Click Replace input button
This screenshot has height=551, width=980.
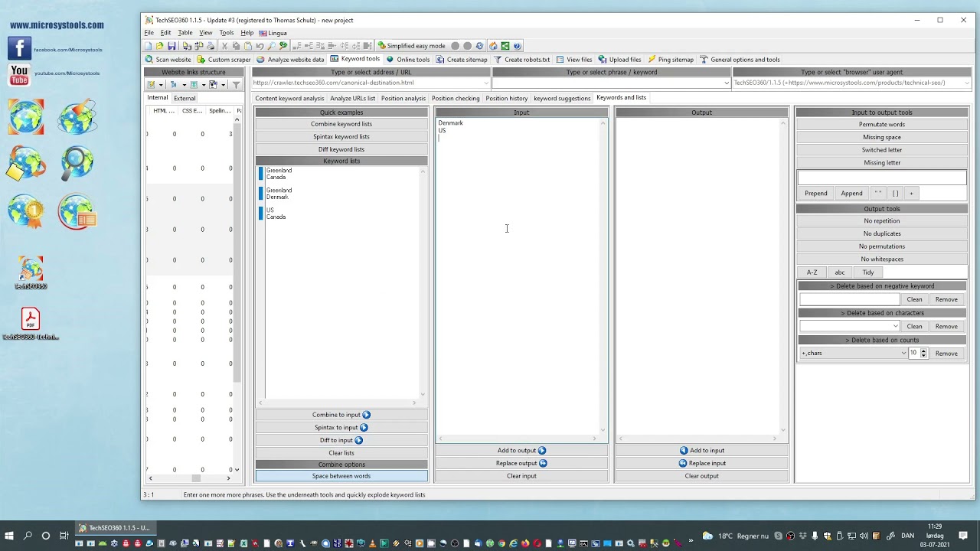[x=701, y=463]
